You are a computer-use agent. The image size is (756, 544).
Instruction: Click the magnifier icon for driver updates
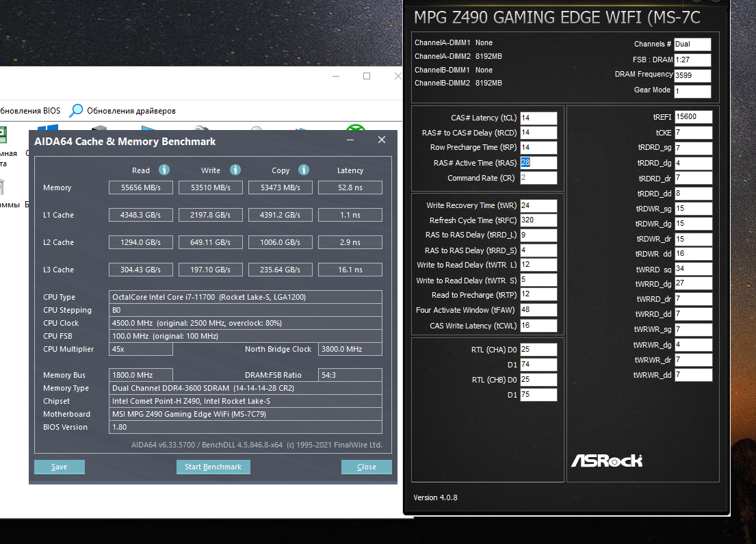coord(76,110)
